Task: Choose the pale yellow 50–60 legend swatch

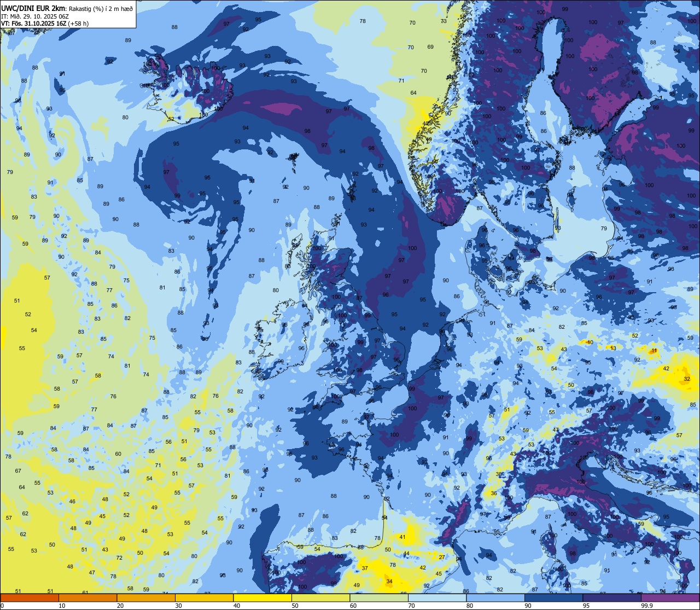Action: click(320, 597)
